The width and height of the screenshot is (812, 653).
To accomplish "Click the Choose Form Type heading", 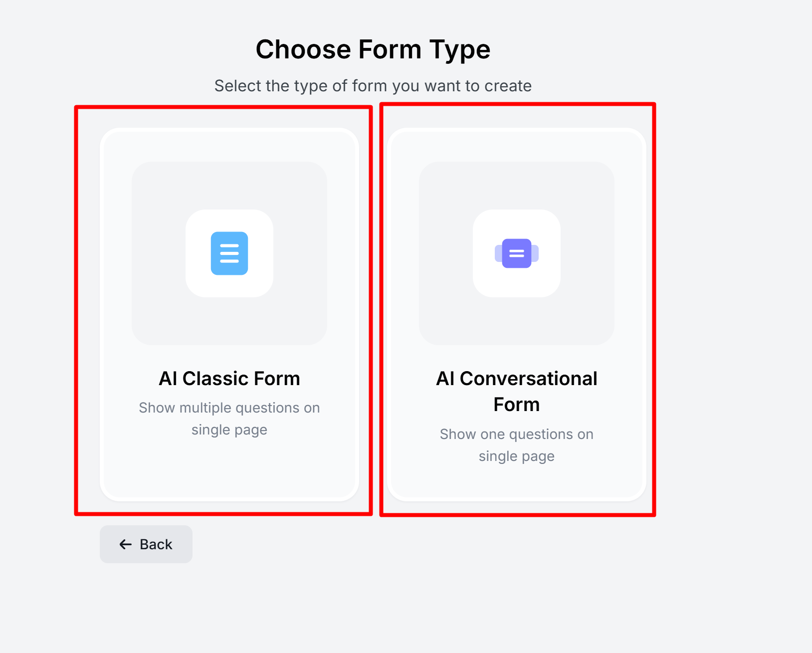I will tap(373, 49).
